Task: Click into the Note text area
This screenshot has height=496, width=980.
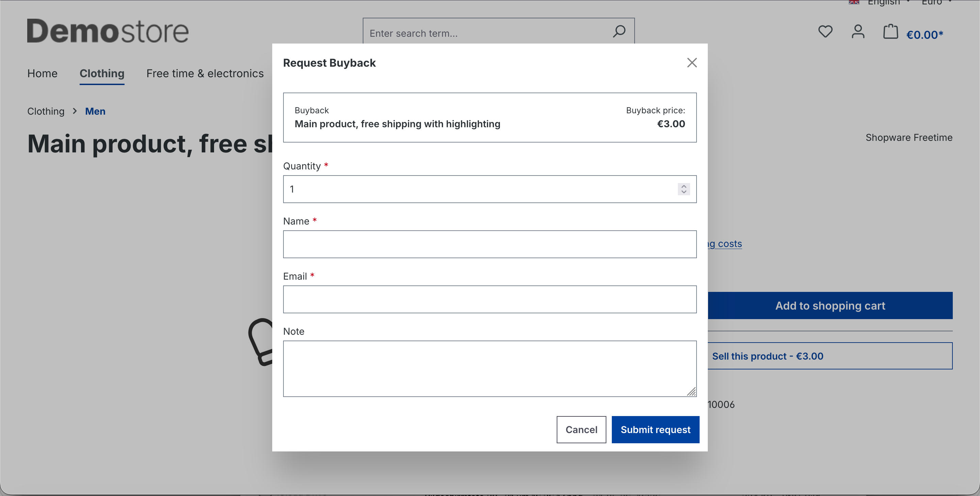Action: point(490,368)
